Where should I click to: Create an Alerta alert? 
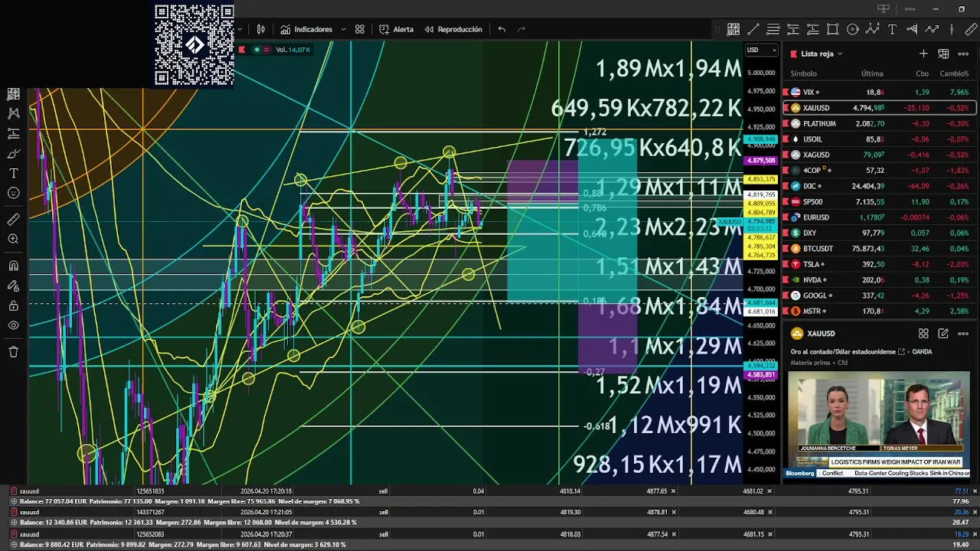coord(396,29)
